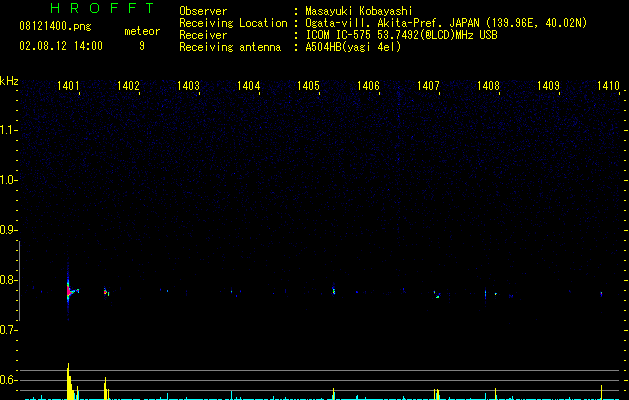Screen dimensions: 629x400
Task: Click the Observer label
Action: (203, 11)
